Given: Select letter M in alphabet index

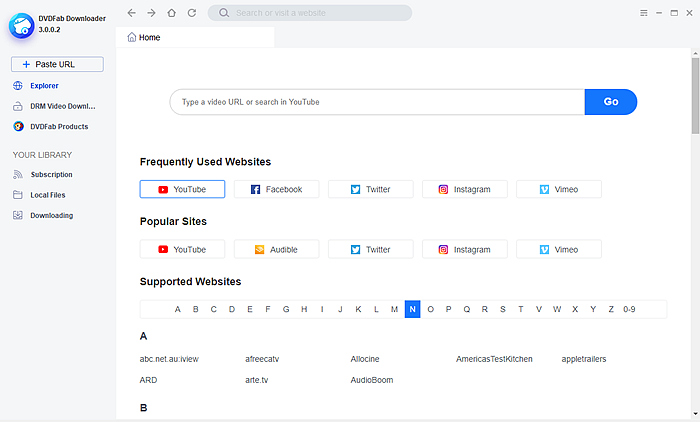Looking at the screenshot, I should click(x=394, y=309).
